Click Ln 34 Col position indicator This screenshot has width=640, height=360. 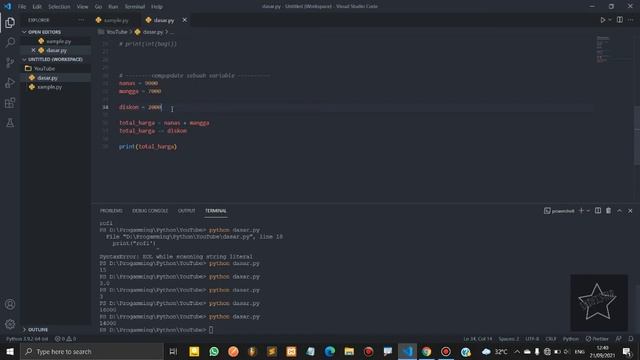(478, 339)
